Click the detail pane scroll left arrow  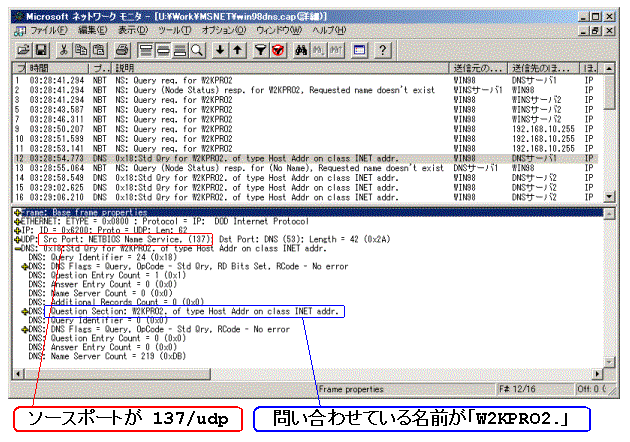click(x=18, y=374)
